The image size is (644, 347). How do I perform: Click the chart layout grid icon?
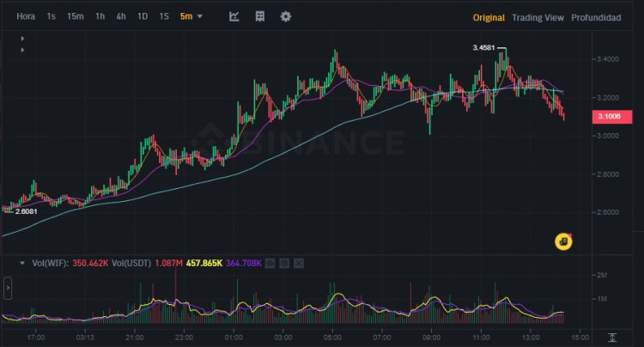click(260, 16)
